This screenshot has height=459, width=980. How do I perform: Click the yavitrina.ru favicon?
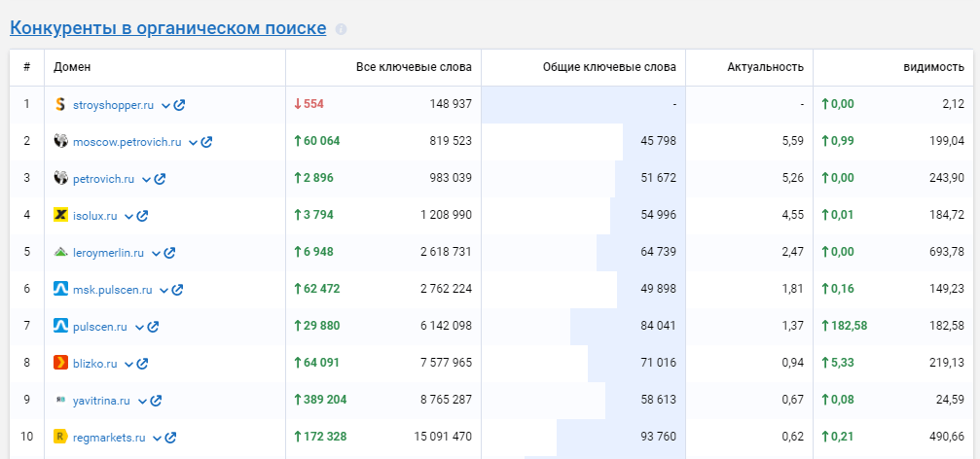click(x=60, y=401)
